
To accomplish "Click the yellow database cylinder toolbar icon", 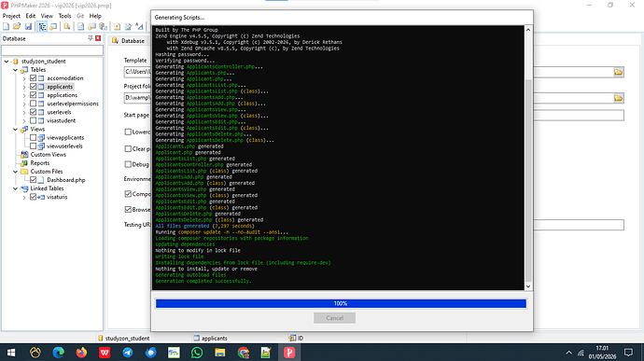I will coord(67,27).
